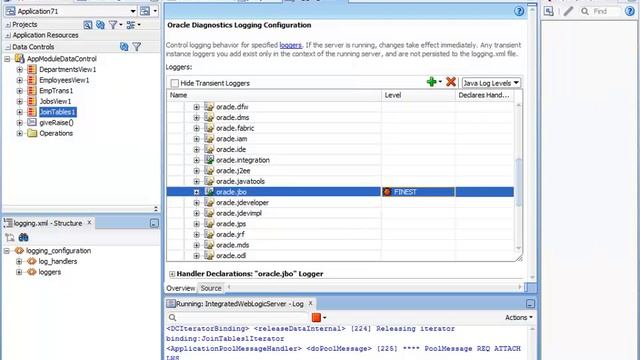The width and height of the screenshot is (640, 360).
Task: Delete logger with the red X
Action: [x=451, y=82]
